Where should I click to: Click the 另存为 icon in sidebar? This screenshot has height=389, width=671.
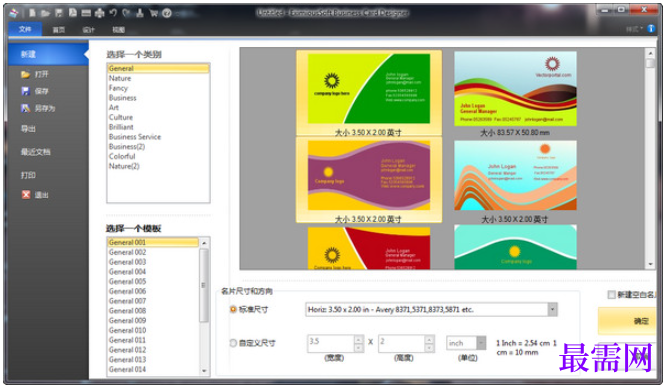(26, 108)
